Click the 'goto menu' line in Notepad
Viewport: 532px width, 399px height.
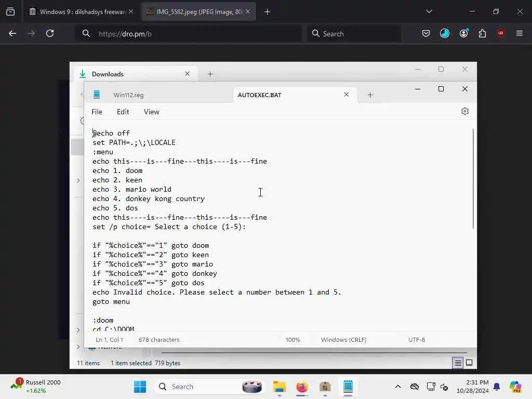pos(111,302)
